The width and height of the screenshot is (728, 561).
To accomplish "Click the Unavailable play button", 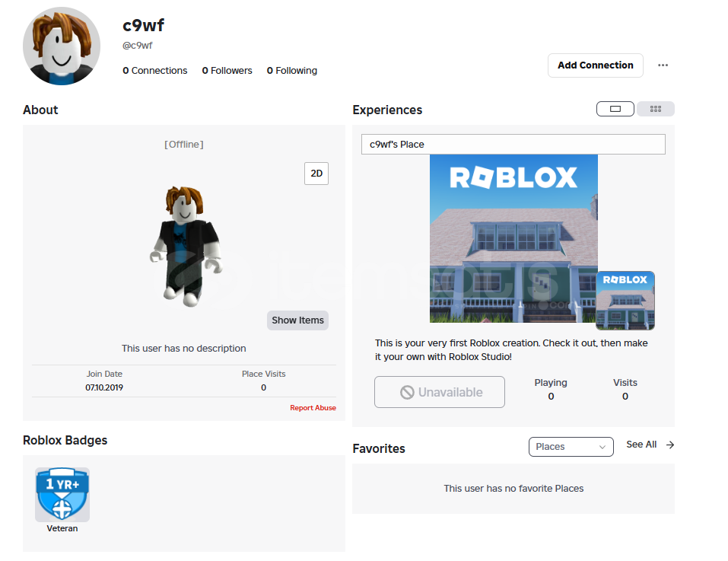I will click(x=439, y=392).
